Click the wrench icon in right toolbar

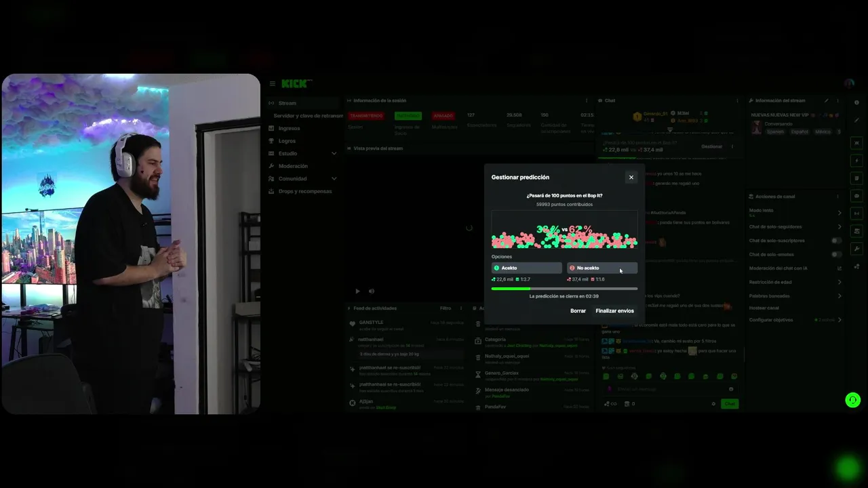(856, 249)
